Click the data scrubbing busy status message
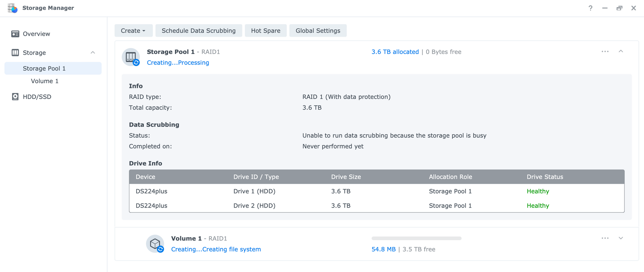644x272 pixels. [394, 135]
